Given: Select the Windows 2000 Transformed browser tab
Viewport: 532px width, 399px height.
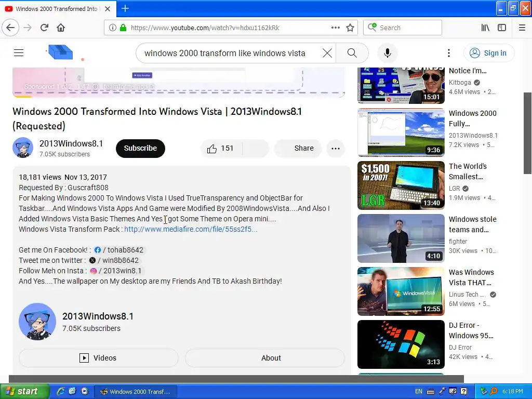Looking at the screenshot, I should [x=58, y=9].
